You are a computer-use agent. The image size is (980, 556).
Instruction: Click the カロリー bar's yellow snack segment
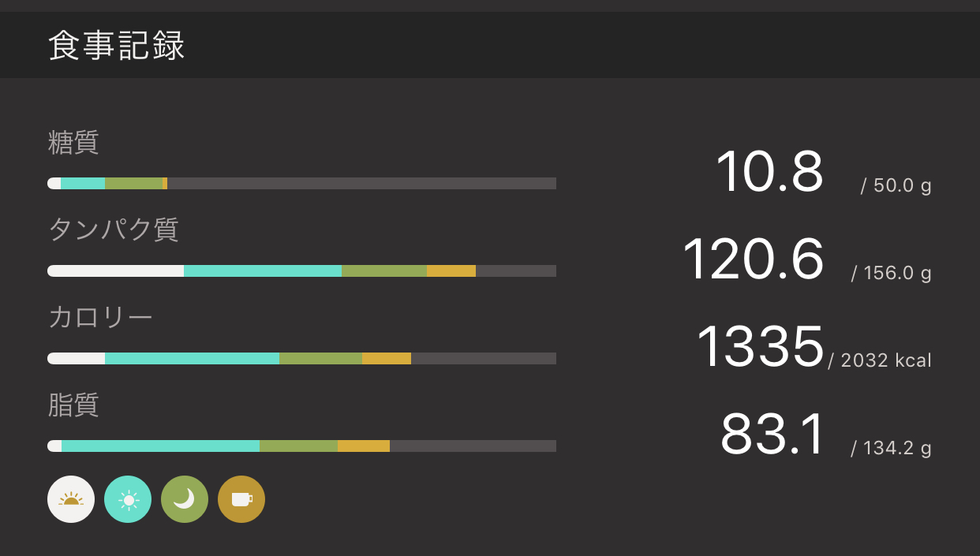point(387,359)
